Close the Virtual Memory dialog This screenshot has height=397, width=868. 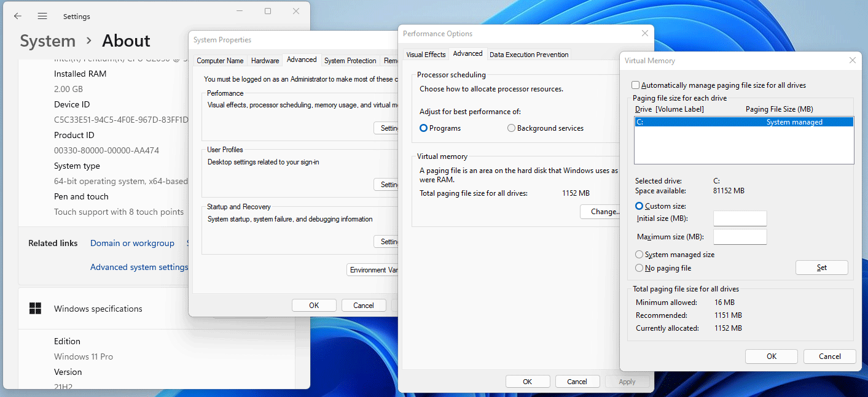[x=852, y=61]
